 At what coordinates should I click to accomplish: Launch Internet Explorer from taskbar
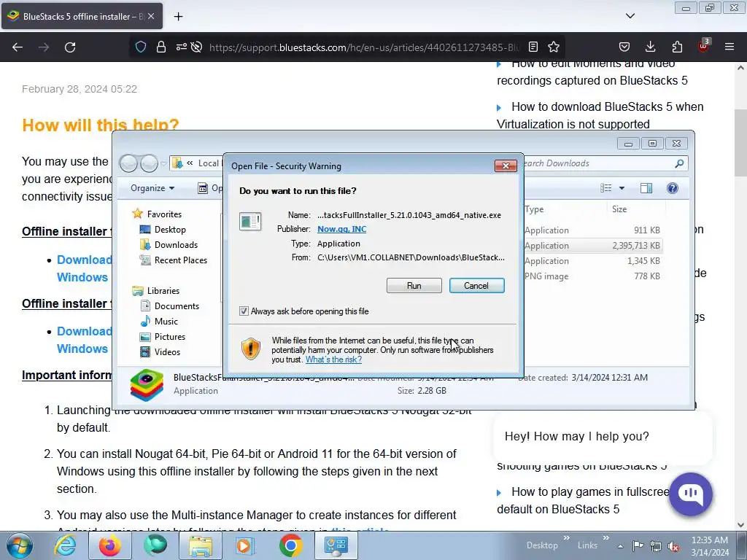point(65,545)
